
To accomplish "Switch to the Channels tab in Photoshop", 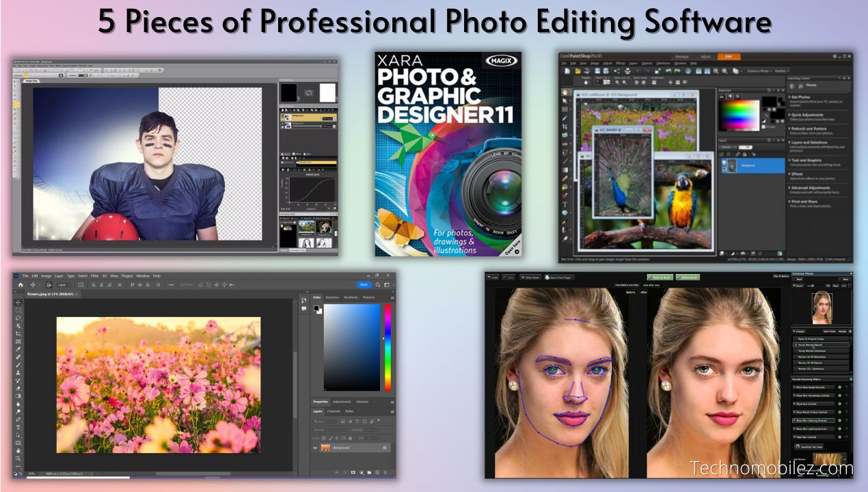I will coord(334,411).
